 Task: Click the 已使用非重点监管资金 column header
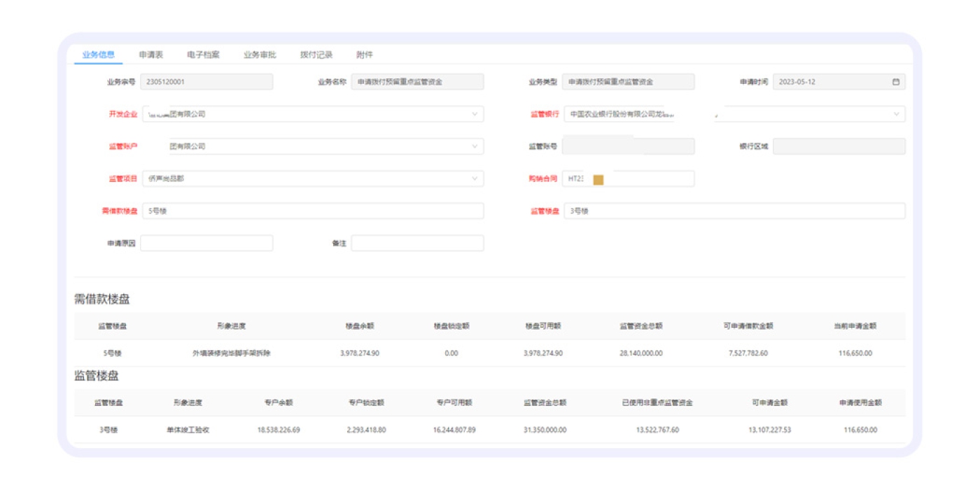tap(657, 402)
